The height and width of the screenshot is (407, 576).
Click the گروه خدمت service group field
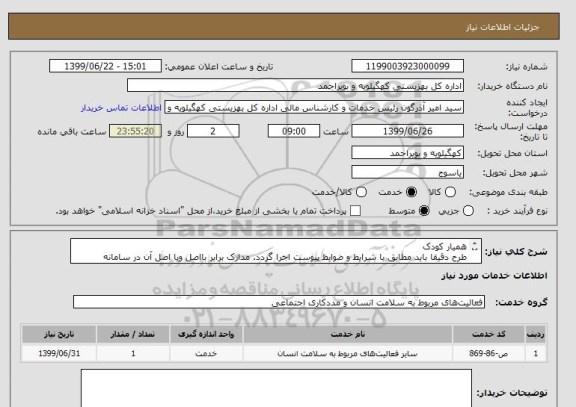279,302
